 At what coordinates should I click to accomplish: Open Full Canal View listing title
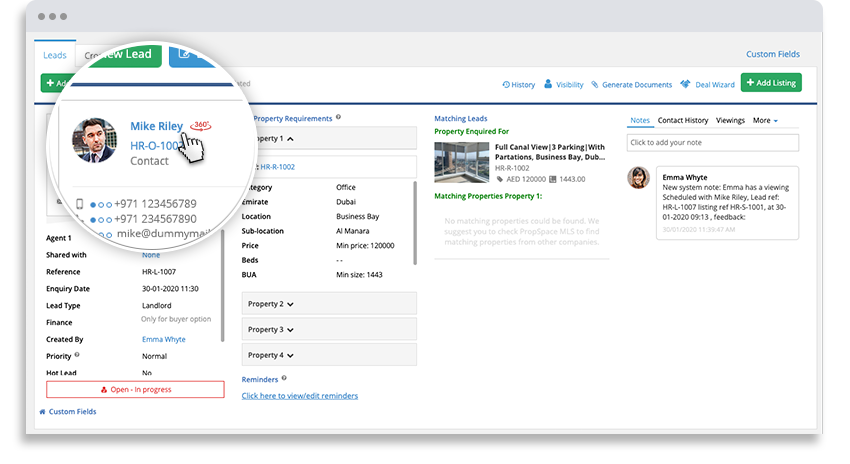(x=550, y=152)
